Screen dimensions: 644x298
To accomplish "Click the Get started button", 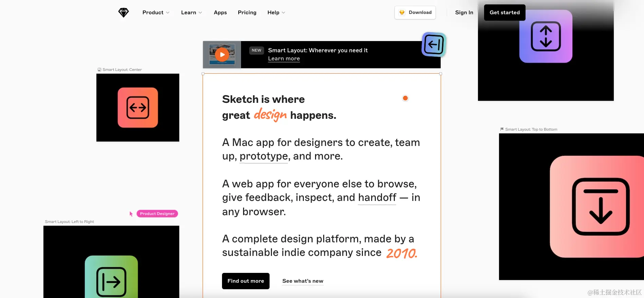I will pos(505,13).
